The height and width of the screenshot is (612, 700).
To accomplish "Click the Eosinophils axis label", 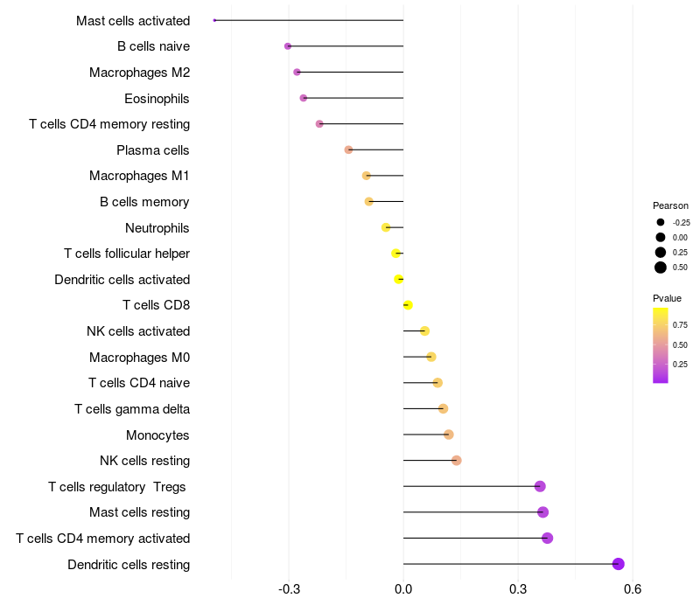I will (x=157, y=99).
